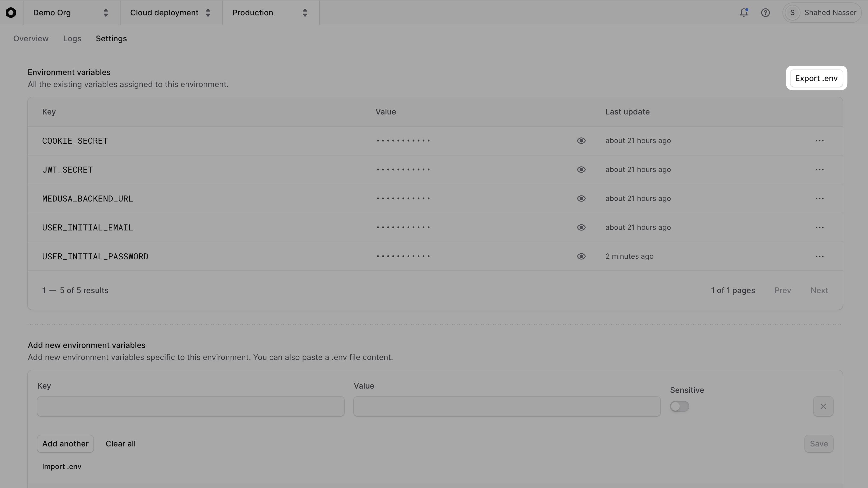Screen dimensions: 868x488
Task: Reveal the COOKIE_SECRET value
Action: click(582, 140)
